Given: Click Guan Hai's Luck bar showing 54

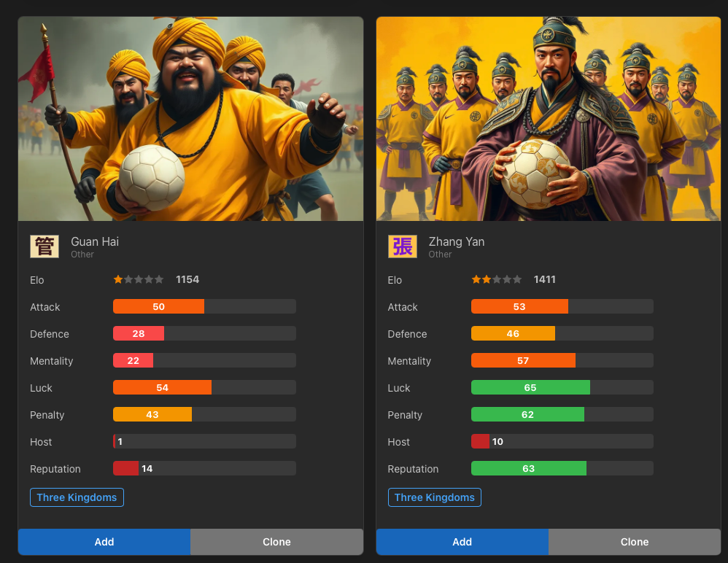Looking at the screenshot, I should (204, 387).
